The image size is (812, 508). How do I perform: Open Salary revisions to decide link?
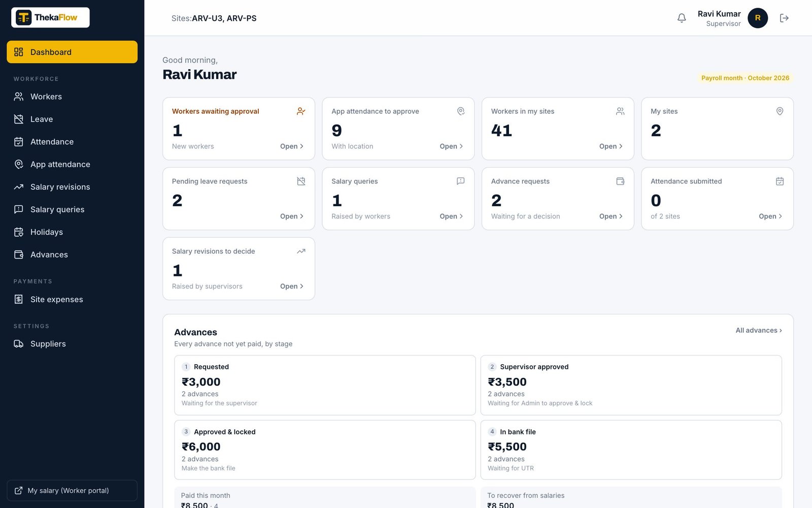[292, 287]
